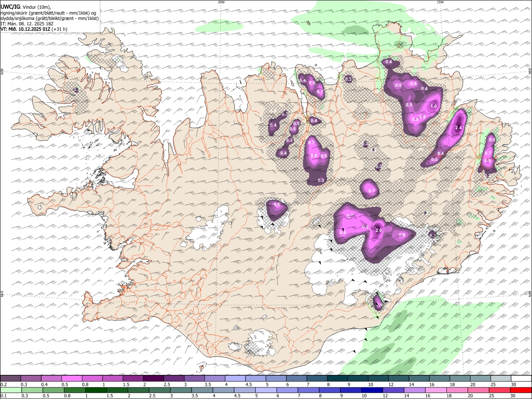Click the darkest purple legend swatch at 2
The width and height of the screenshot is (532, 399).
(153, 379)
